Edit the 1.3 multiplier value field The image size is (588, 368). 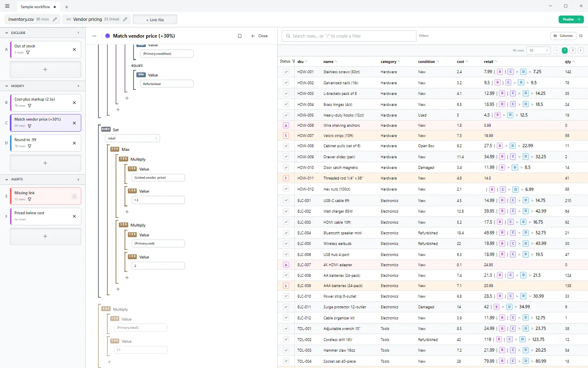point(158,200)
